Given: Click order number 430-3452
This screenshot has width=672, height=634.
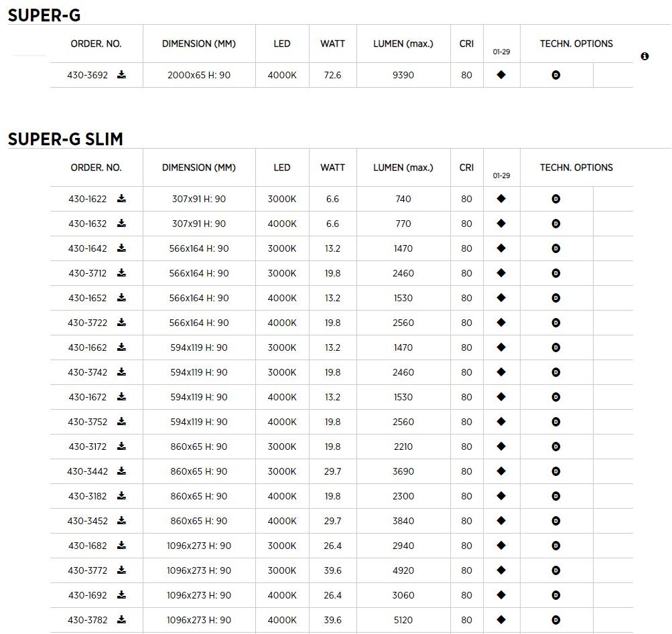Looking at the screenshot, I should pos(87,521).
